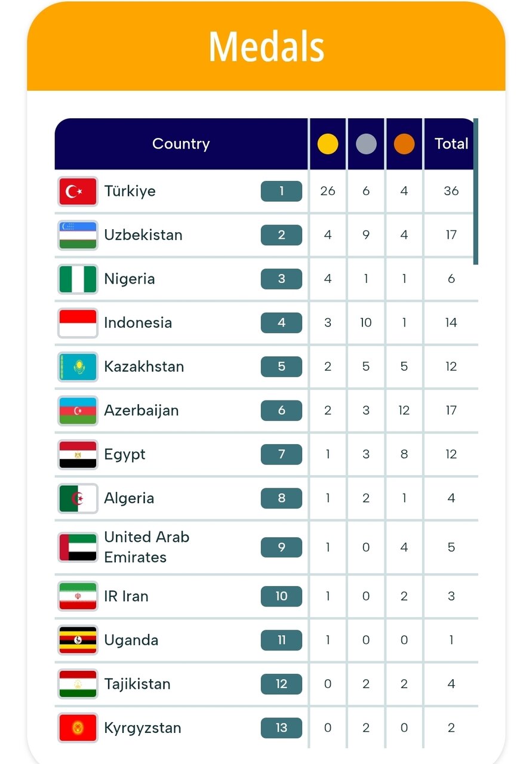Screen dimensions: 532x764
Task: Open the IR Iran country name
Action: (x=126, y=596)
